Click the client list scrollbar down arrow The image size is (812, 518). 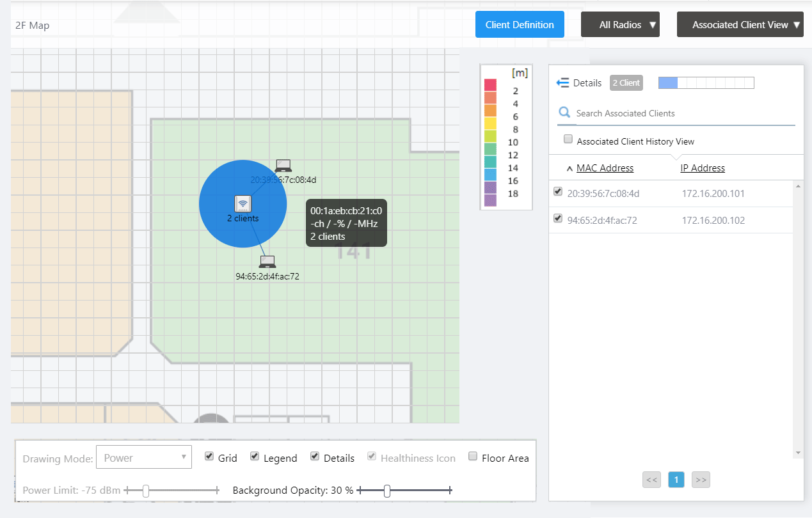click(798, 452)
